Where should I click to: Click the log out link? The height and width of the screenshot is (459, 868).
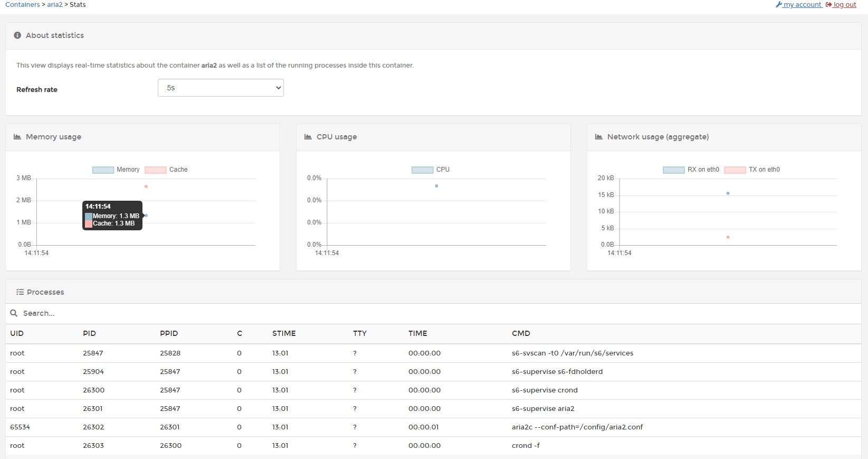[845, 5]
